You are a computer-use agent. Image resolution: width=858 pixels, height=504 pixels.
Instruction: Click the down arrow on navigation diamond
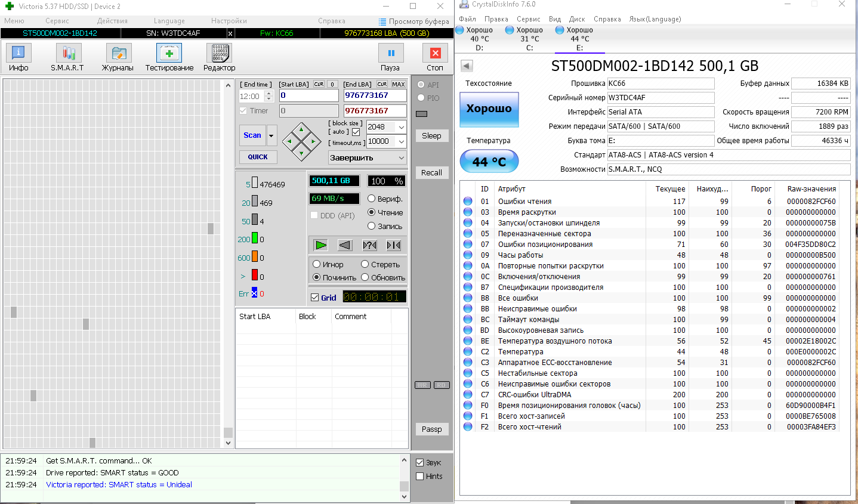(x=301, y=153)
